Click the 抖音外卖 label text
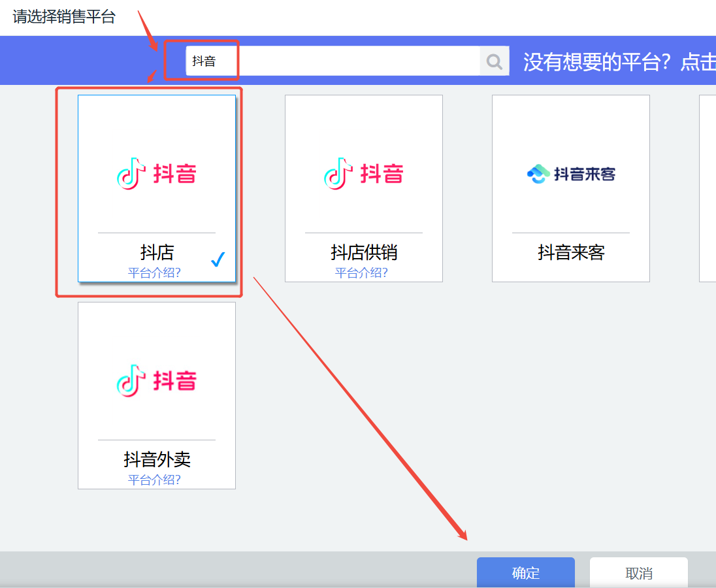 click(x=157, y=459)
